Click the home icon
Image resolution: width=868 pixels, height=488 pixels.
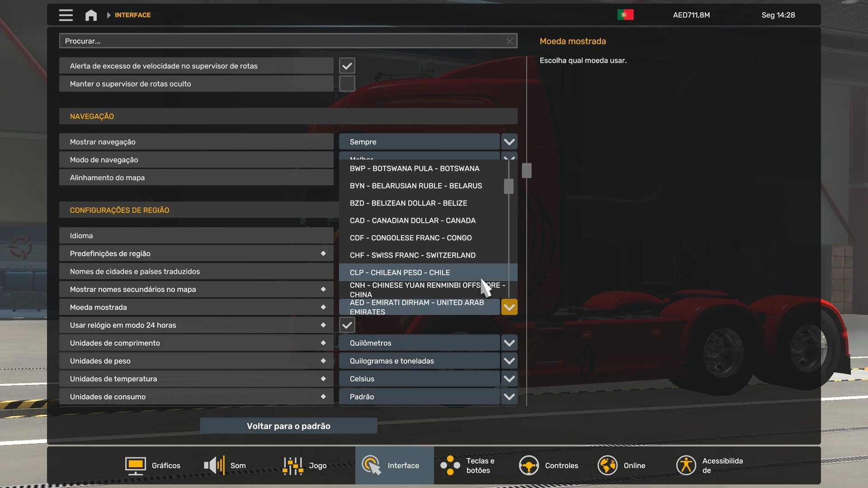coord(91,15)
